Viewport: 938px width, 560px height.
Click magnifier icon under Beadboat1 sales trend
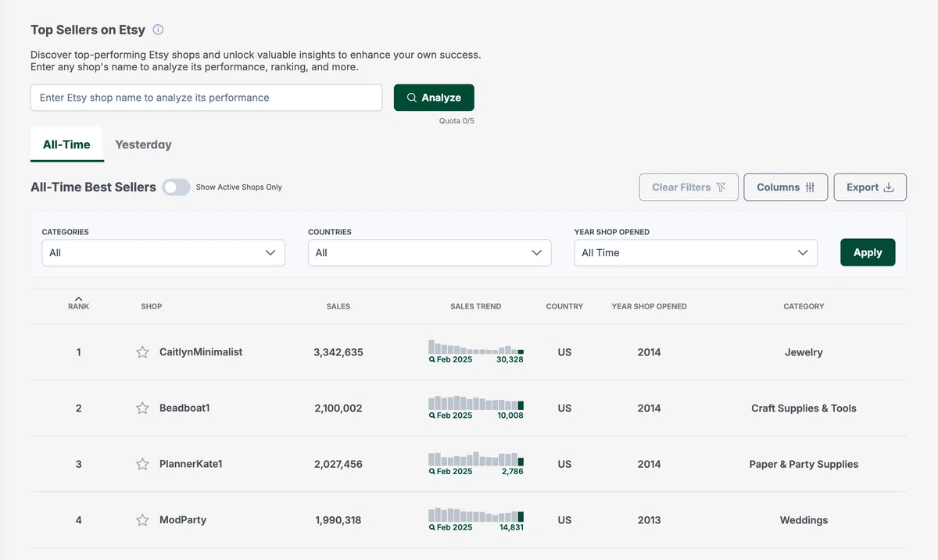pyautogui.click(x=432, y=416)
